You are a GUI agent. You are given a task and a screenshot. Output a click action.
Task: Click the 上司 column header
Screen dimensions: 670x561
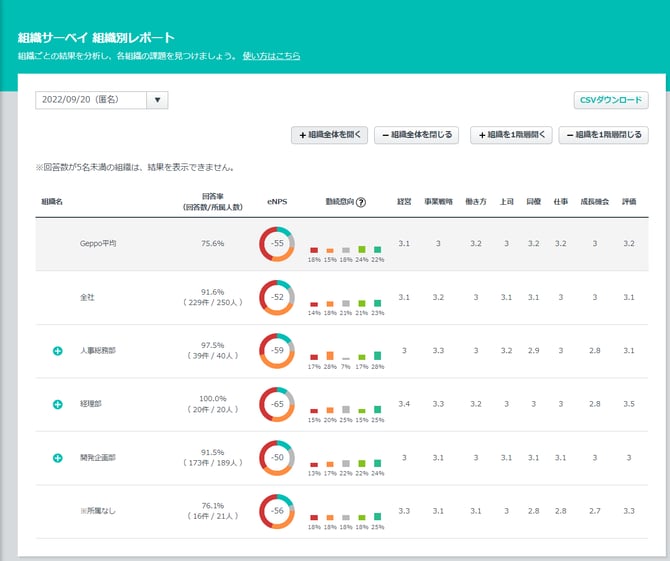(x=506, y=202)
